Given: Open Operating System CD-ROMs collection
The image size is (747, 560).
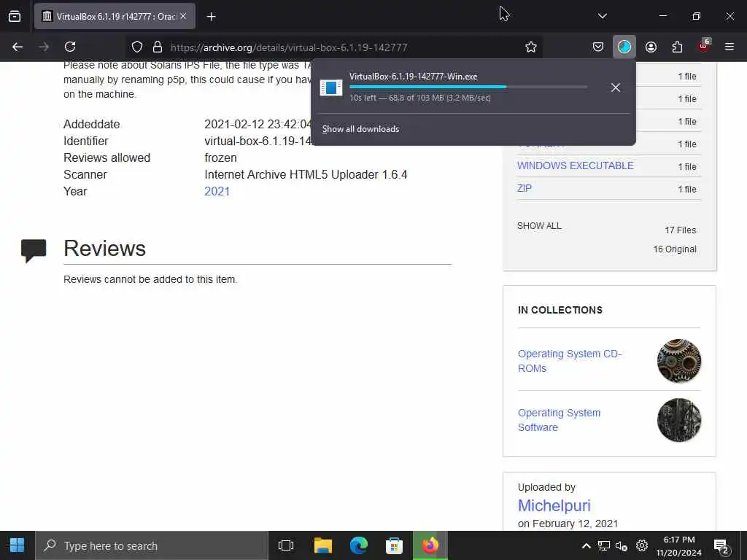Looking at the screenshot, I should (x=570, y=361).
